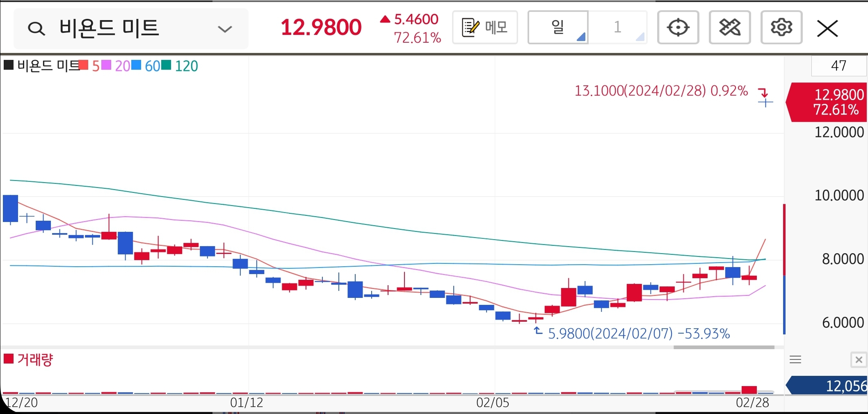Screen dimensions: 868x414
Task: Click the drawing tools ruler-pencil icon
Action: 730,27
